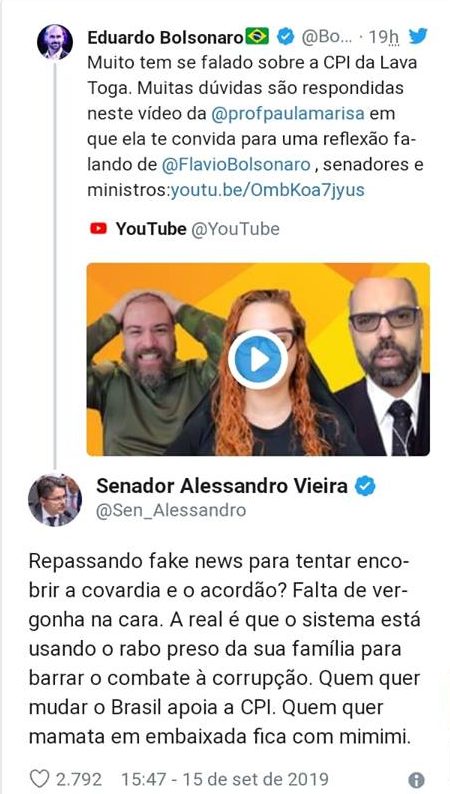Open the @profpaulamarisa mention

(x=288, y=113)
